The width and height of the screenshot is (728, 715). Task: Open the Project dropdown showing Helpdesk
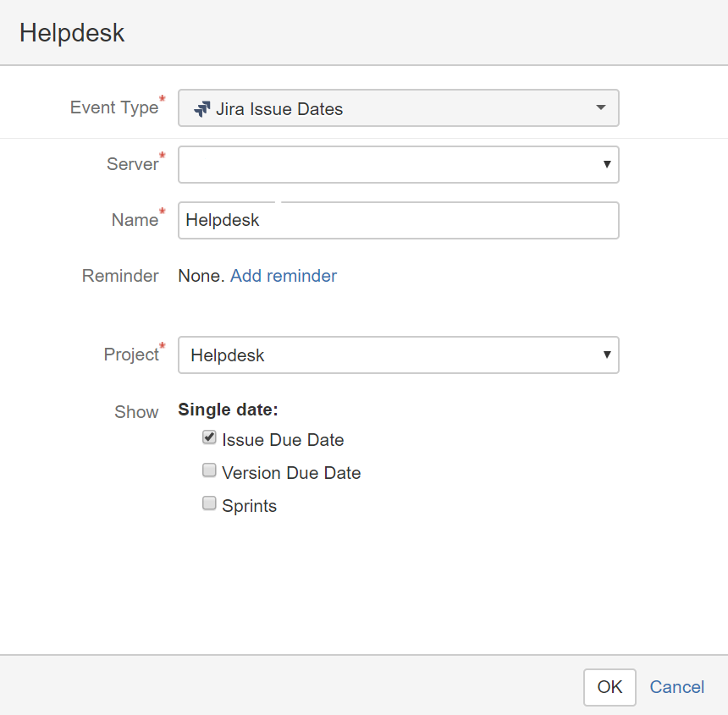click(399, 355)
